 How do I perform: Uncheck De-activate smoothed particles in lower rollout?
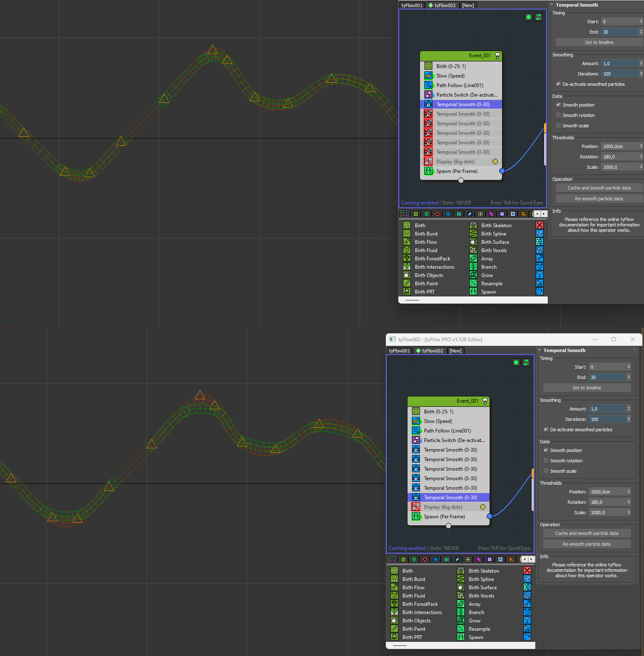click(546, 430)
